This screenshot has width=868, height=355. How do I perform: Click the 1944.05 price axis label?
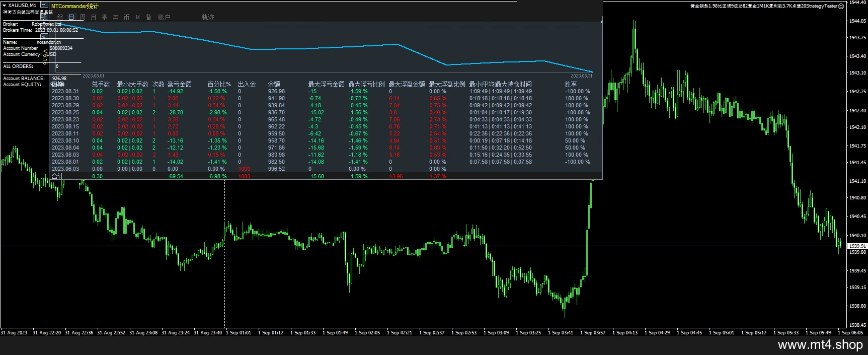(x=857, y=21)
